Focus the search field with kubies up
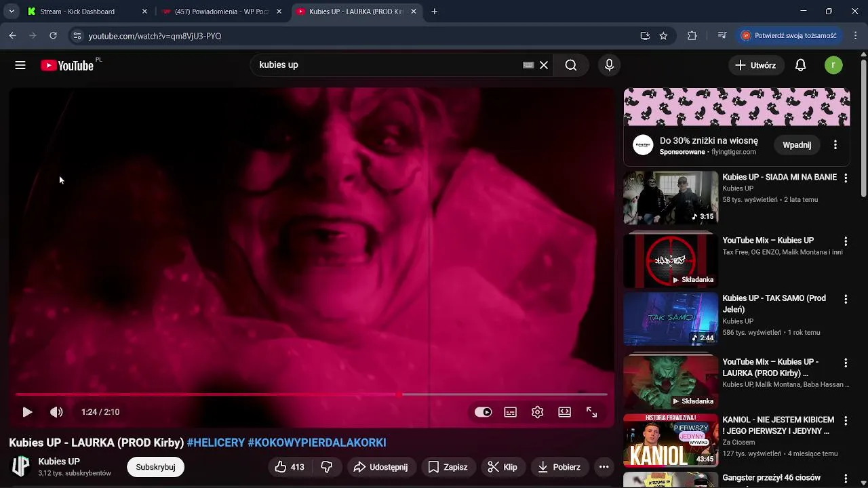This screenshot has height=488, width=868. [387, 65]
